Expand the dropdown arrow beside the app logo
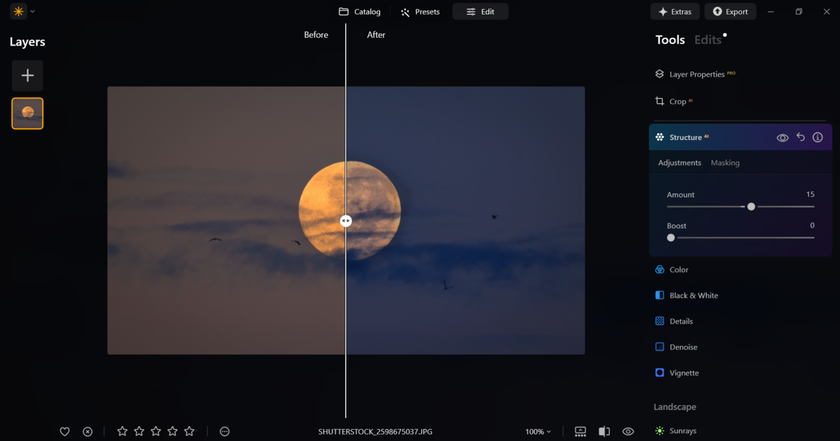The width and height of the screenshot is (840, 441). [33, 11]
